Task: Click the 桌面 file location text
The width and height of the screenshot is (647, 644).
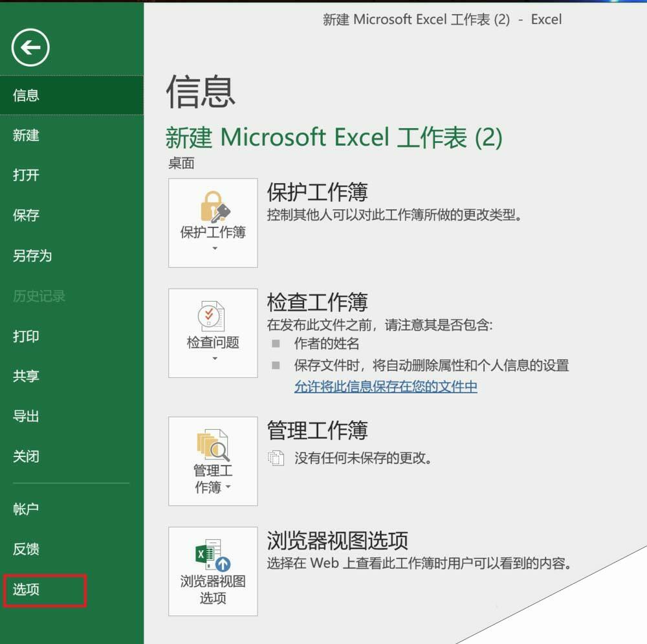Action: [181, 164]
